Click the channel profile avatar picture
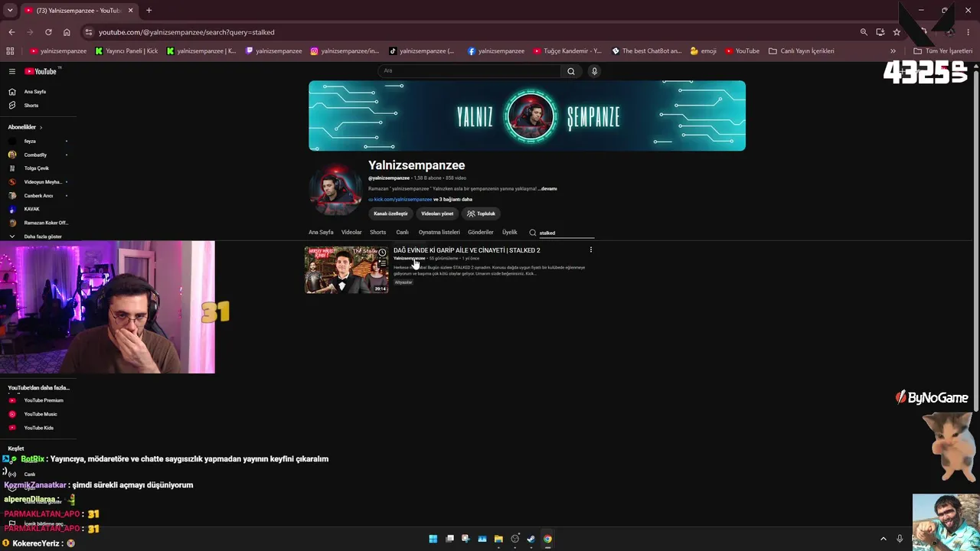980x551 pixels. coord(335,191)
